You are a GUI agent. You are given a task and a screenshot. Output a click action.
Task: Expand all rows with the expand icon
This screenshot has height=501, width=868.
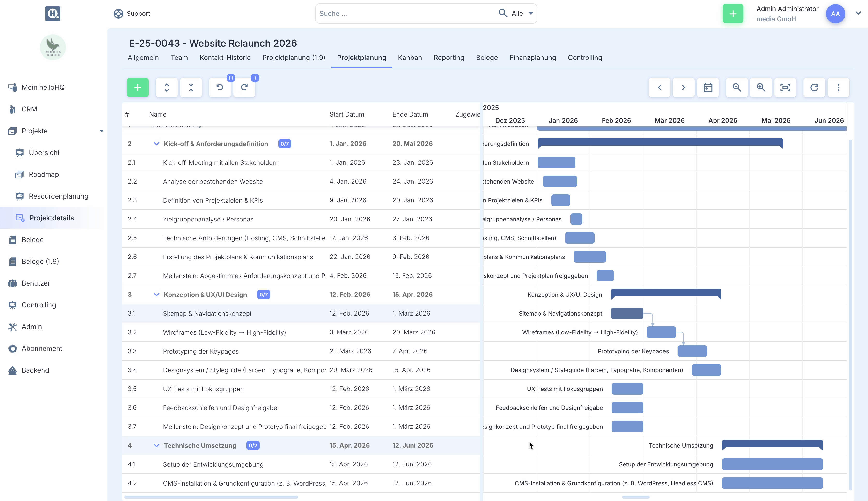(x=167, y=87)
